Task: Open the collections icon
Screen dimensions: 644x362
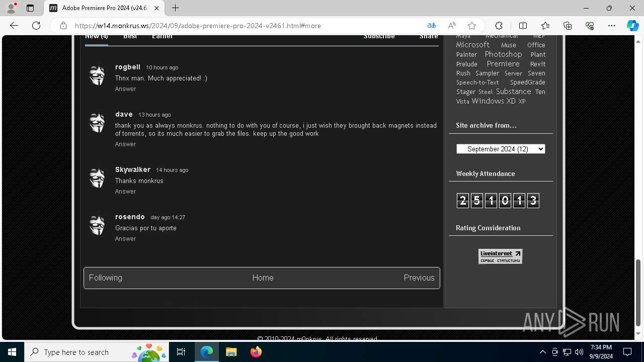Action: point(568,26)
